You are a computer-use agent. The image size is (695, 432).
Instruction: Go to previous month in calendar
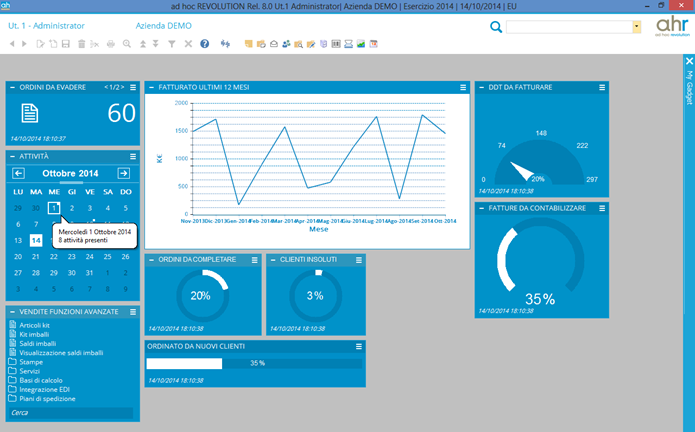[x=18, y=174]
